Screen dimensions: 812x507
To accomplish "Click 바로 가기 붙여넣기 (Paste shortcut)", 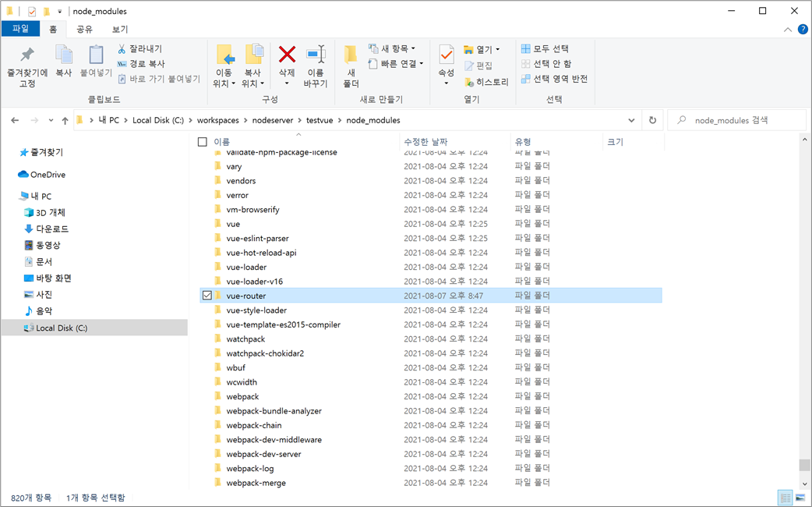I will (x=158, y=79).
